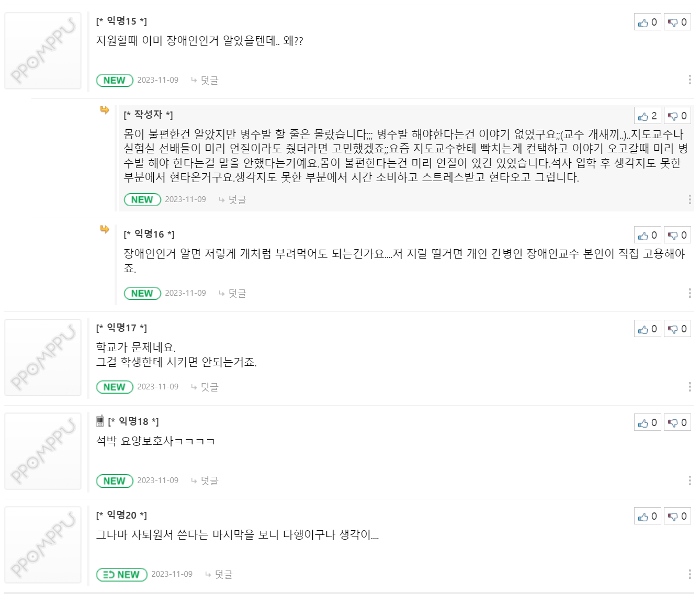The height and width of the screenshot is (604, 700).
Task: Click 덧글 reply link under 익명16
Action: coord(237,293)
